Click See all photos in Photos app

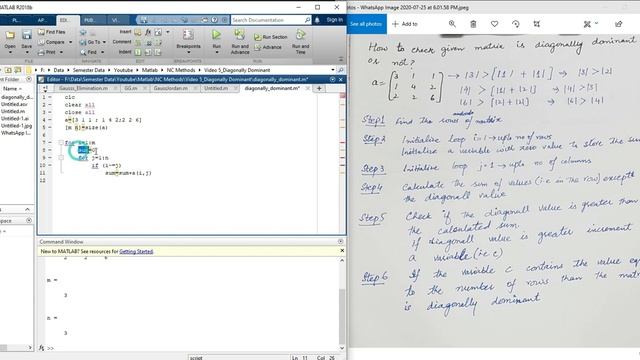366,24
